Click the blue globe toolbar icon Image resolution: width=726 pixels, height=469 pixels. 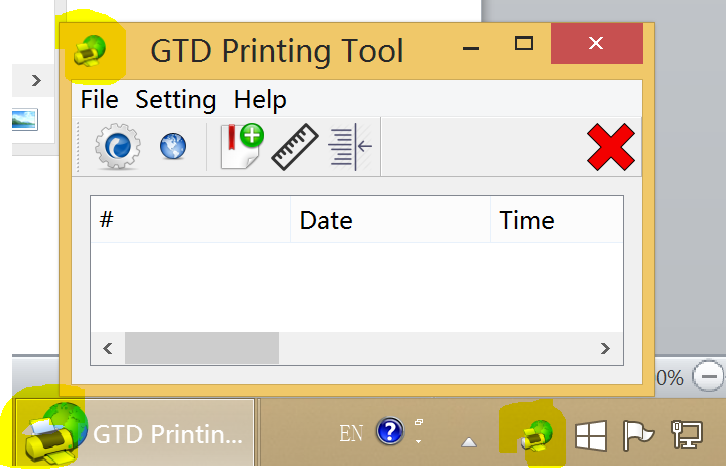pos(173,146)
